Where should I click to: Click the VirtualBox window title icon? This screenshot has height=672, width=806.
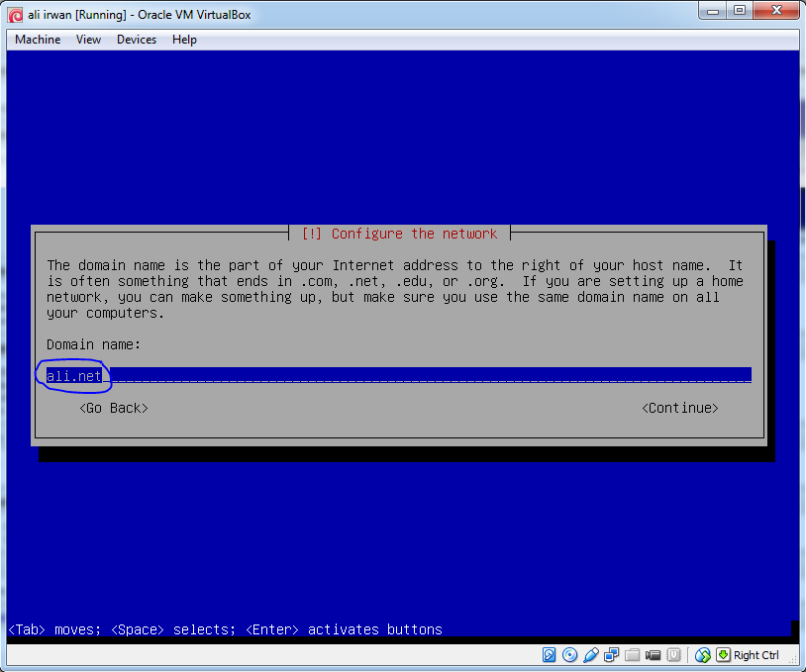(x=15, y=15)
